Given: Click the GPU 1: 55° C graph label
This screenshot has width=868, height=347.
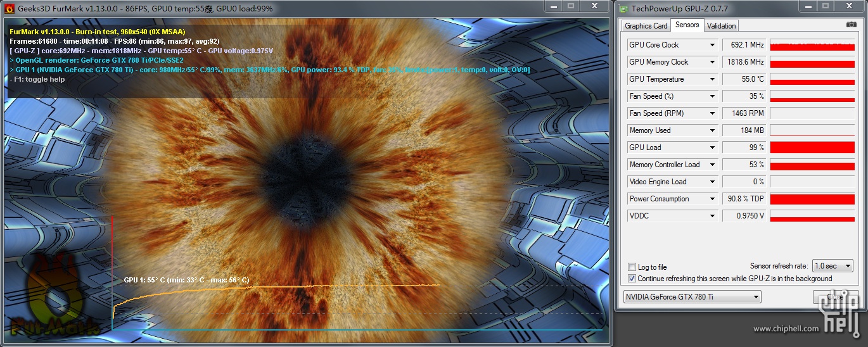Looking at the screenshot, I should [x=186, y=280].
